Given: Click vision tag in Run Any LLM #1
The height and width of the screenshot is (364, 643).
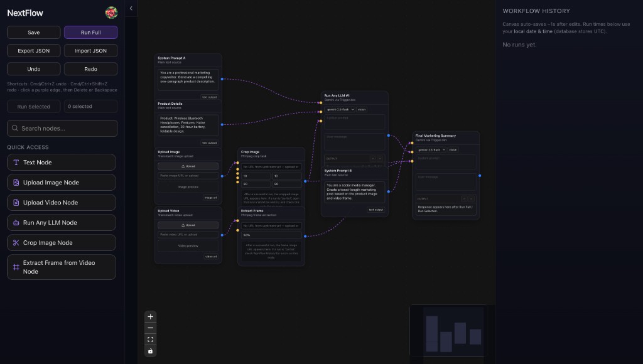Looking at the screenshot, I should [362, 109].
